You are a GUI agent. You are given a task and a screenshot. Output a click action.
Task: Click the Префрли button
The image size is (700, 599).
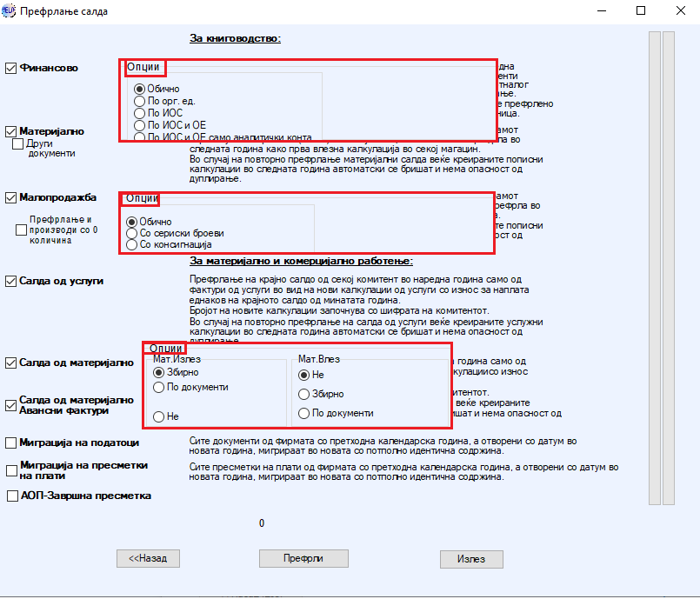tap(303, 558)
